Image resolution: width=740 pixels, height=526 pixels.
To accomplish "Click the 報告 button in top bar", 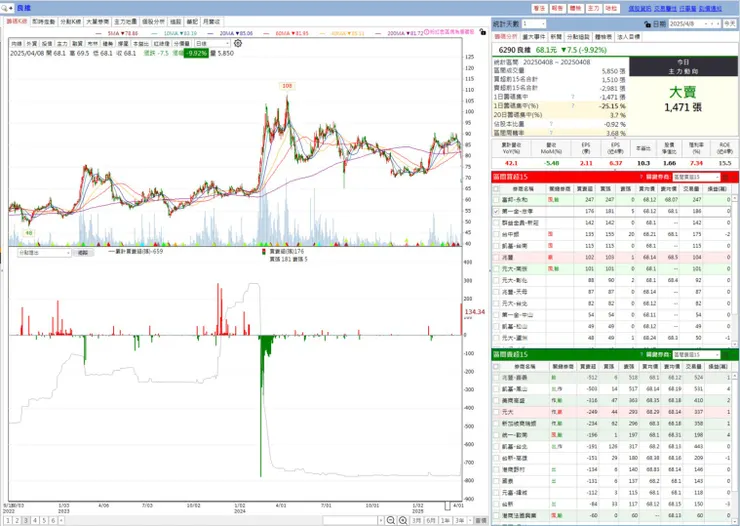I will [557, 8].
